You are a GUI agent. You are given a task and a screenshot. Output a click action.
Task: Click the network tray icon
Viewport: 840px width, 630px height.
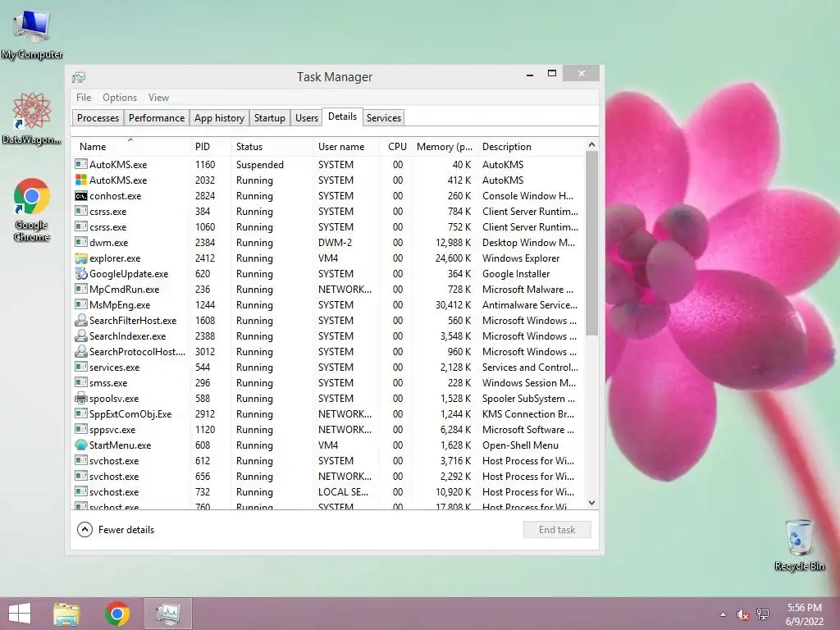coord(763,614)
